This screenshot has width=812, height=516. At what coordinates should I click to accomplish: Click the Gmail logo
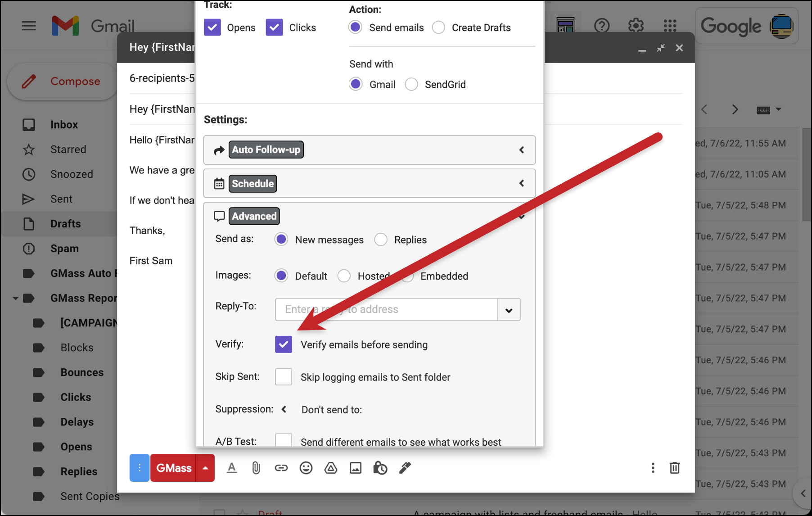point(93,26)
